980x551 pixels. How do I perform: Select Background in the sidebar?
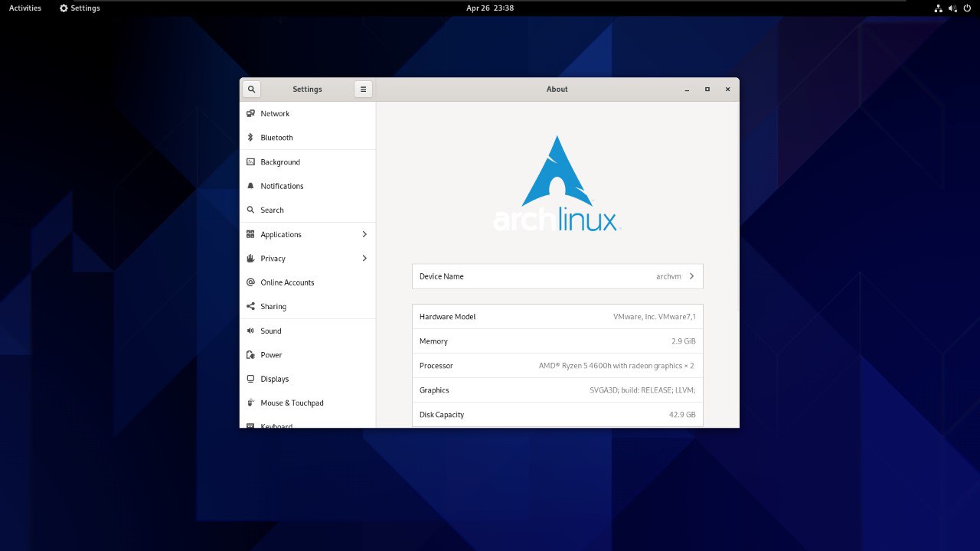308,161
